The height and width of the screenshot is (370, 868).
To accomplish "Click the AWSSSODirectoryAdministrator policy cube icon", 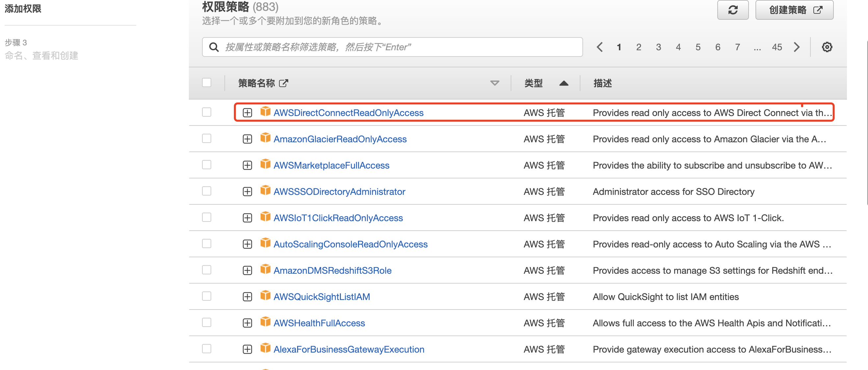I will (x=265, y=190).
